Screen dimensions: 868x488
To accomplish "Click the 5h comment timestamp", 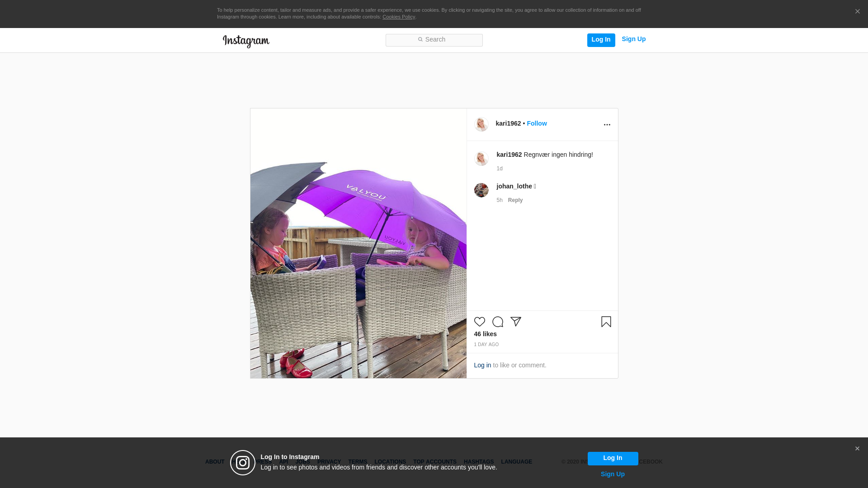I will (x=500, y=200).
